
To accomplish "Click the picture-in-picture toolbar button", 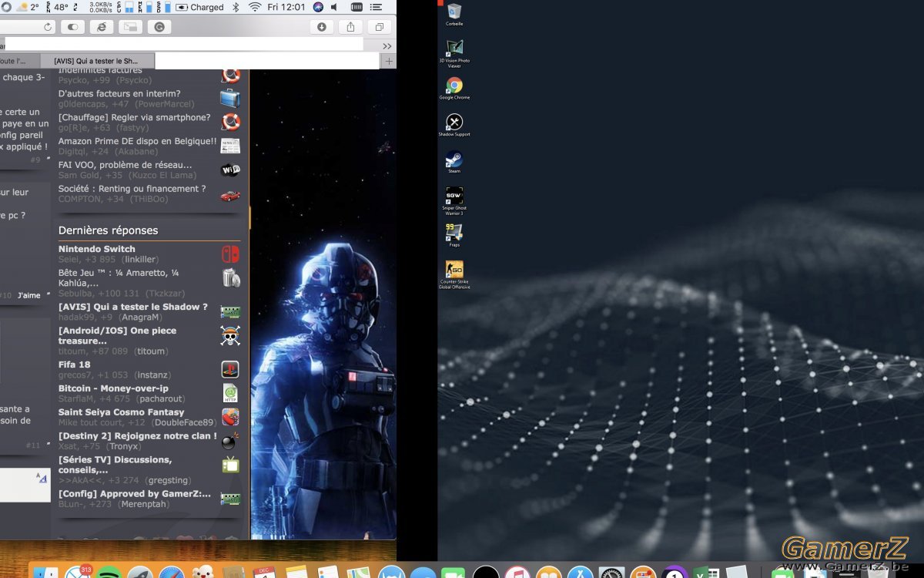I will pos(130,27).
